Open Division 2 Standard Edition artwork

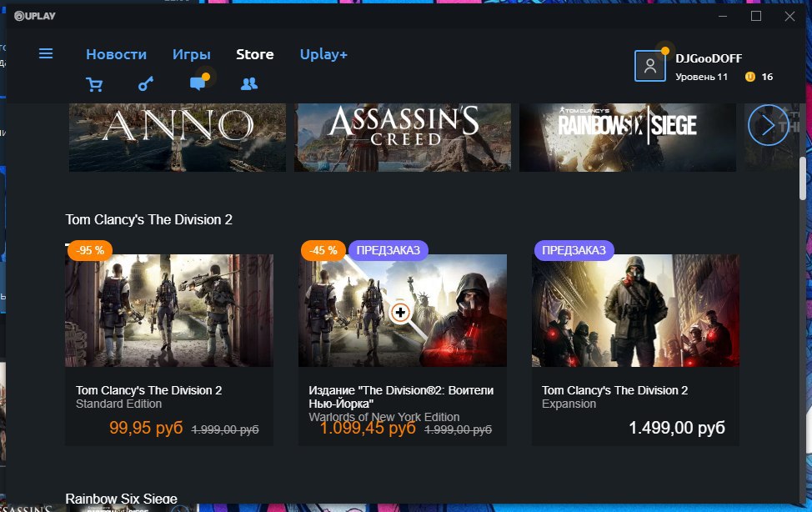click(x=169, y=310)
